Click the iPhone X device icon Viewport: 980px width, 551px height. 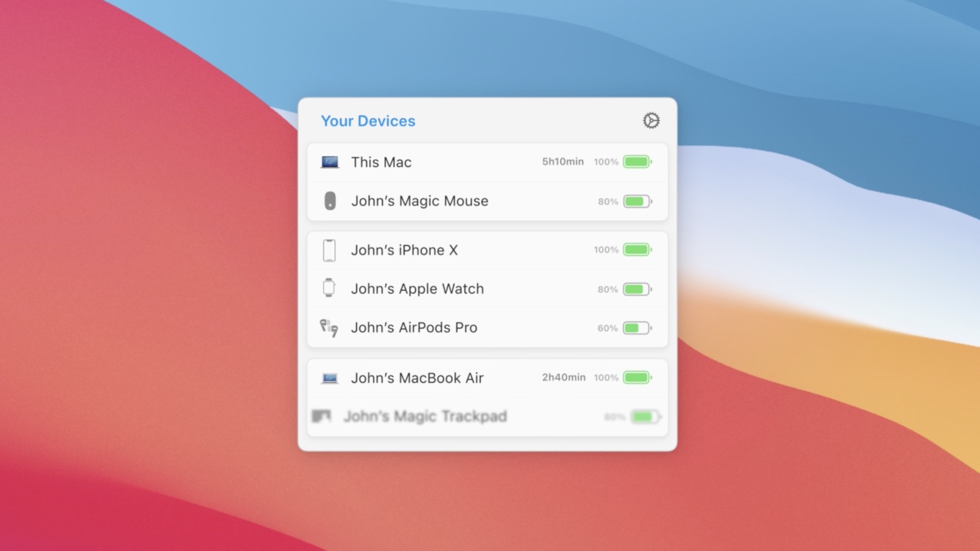(x=329, y=250)
